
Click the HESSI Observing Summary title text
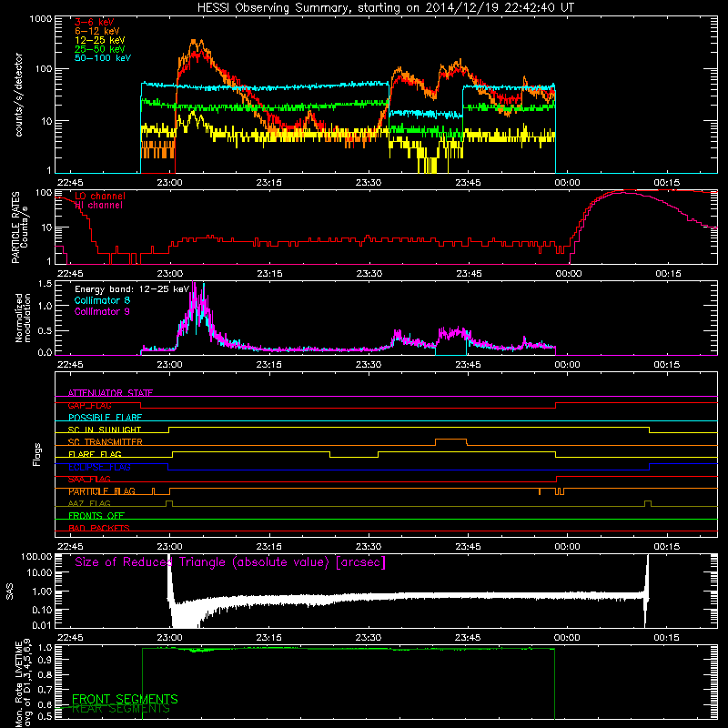386,8
